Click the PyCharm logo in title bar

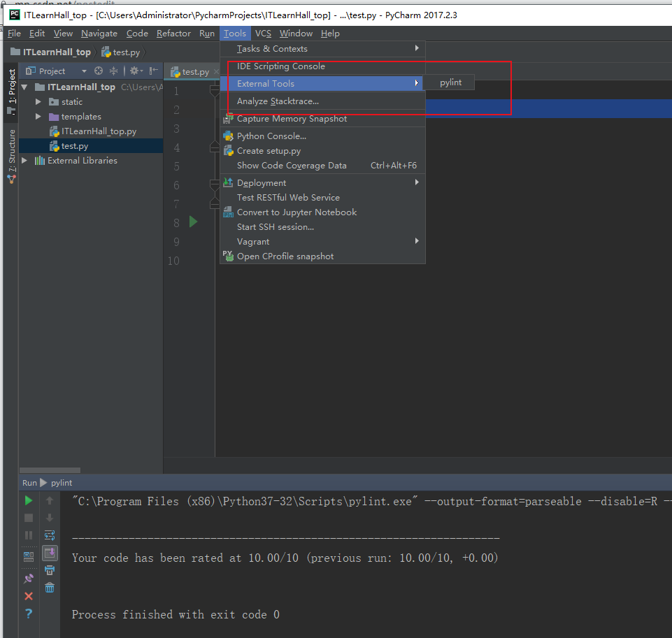(15, 15)
